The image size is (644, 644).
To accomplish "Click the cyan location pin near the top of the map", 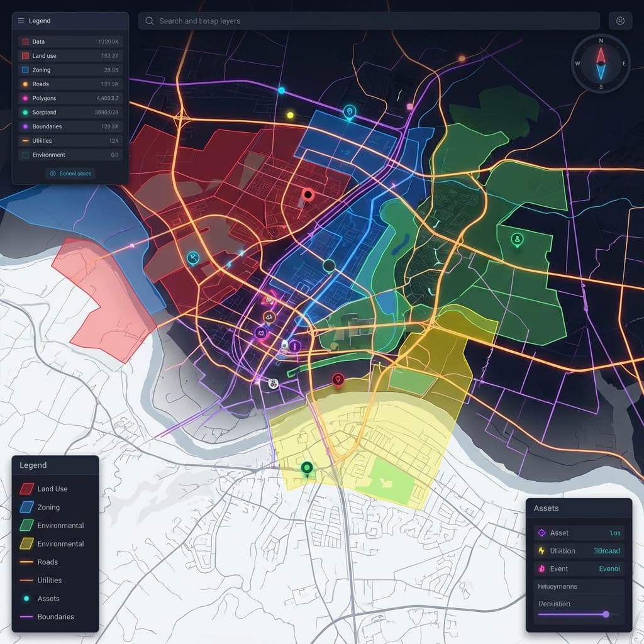I will [x=348, y=110].
